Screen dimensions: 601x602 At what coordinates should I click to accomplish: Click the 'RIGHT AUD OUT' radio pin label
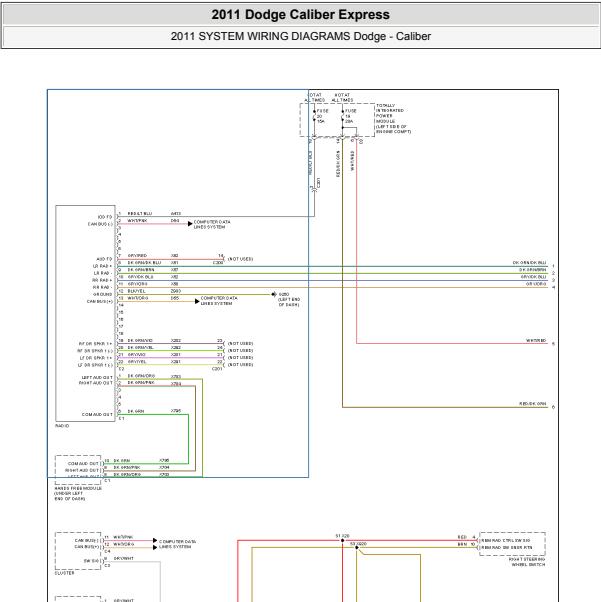pos(96,383)
